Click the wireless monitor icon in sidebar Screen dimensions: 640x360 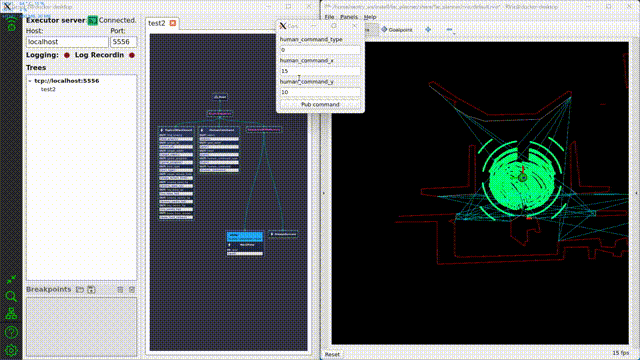(x=11, y=24)
